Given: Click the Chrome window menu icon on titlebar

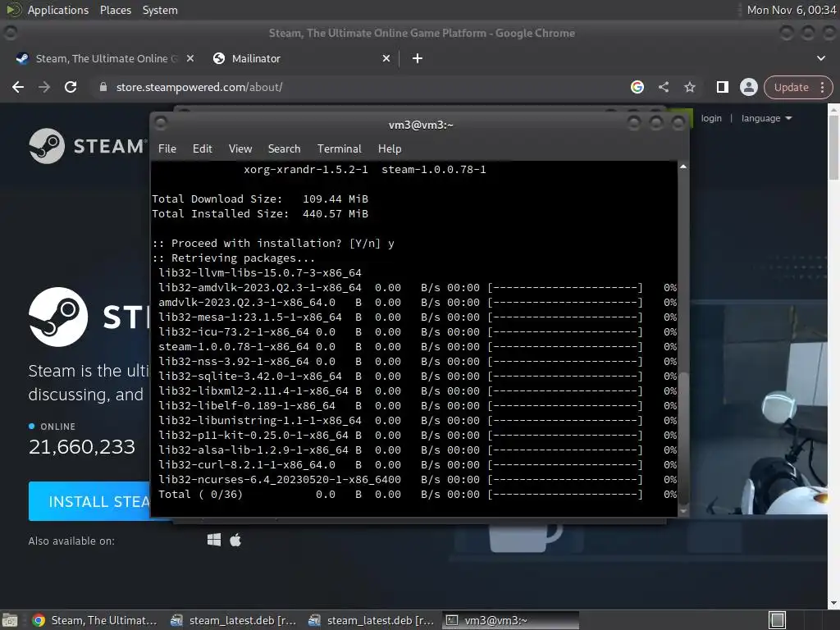Looking at the screenshot, I should [10, 33].
